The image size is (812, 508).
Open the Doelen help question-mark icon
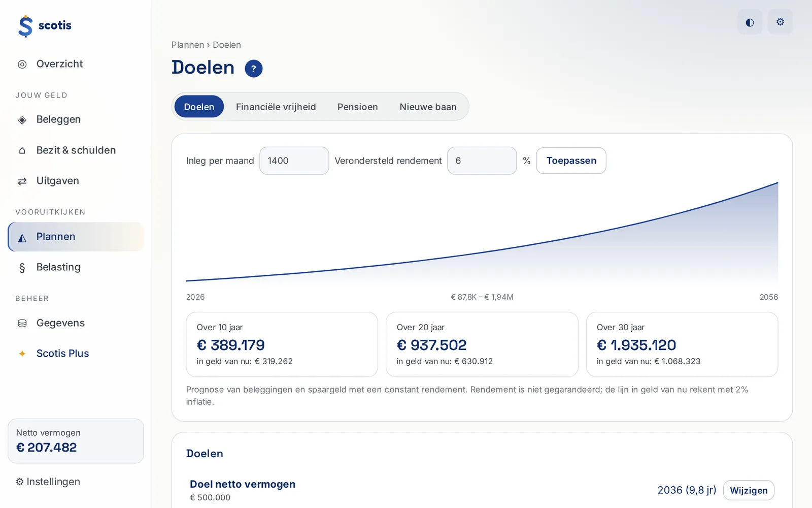click(254, 69)
